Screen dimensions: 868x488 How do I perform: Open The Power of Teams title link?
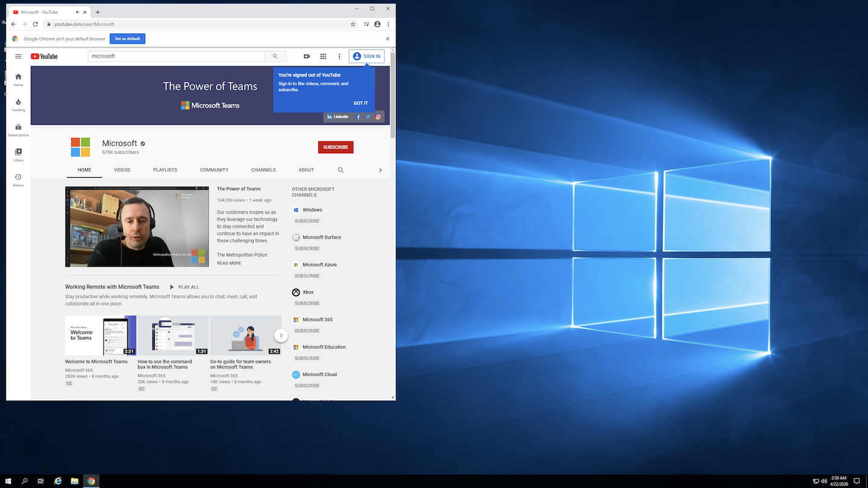tap(239, 189)
